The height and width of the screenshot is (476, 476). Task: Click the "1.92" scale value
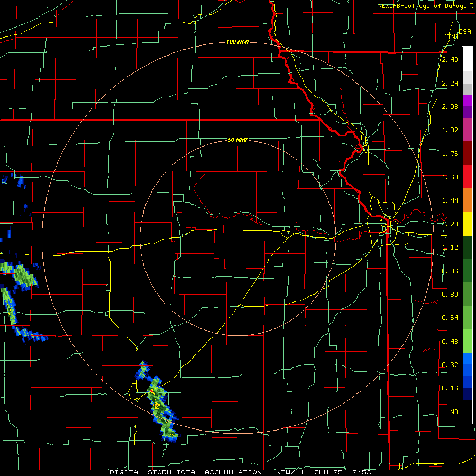[450, 130]
